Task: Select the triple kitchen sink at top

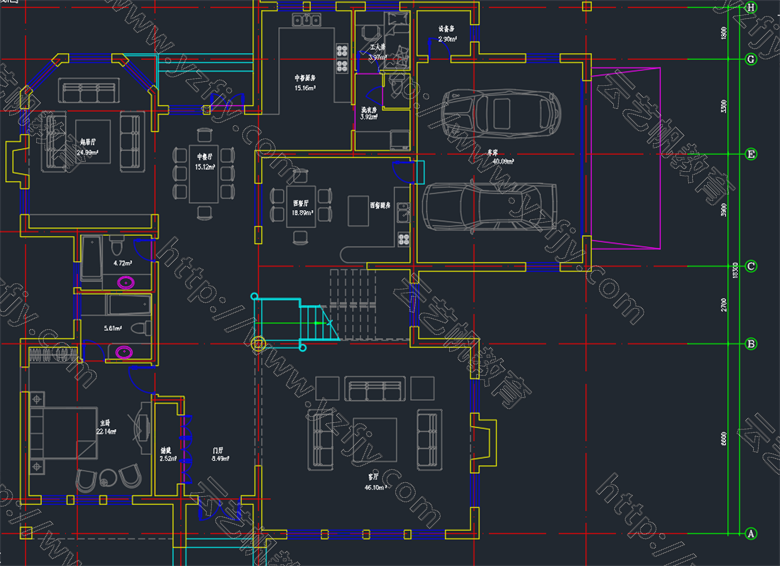Action: 306,20
